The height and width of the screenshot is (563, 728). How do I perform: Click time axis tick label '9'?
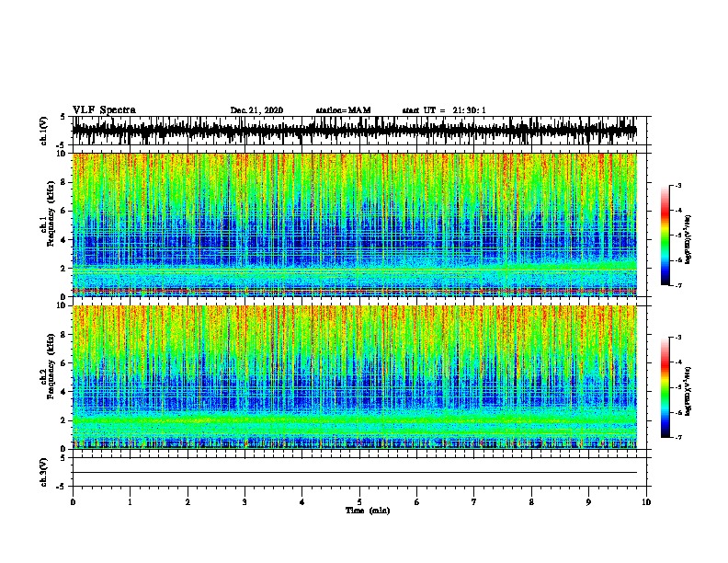[x=588, y=502]
